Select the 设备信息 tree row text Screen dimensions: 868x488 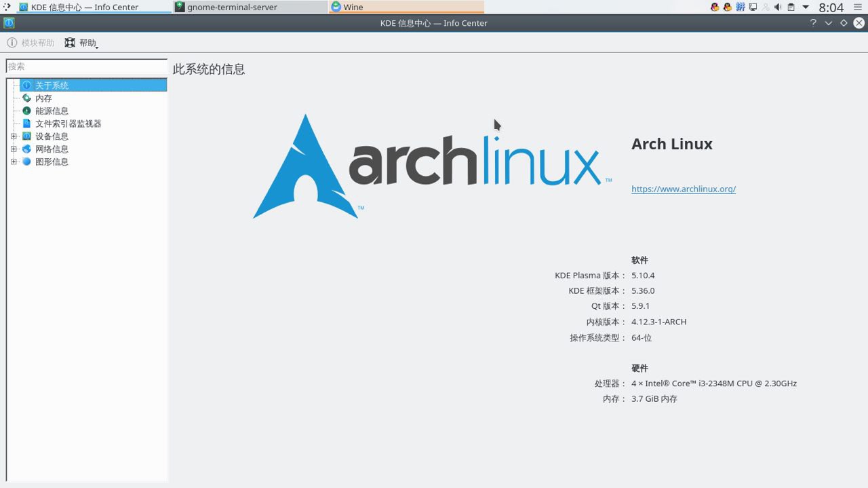point(52,136)
